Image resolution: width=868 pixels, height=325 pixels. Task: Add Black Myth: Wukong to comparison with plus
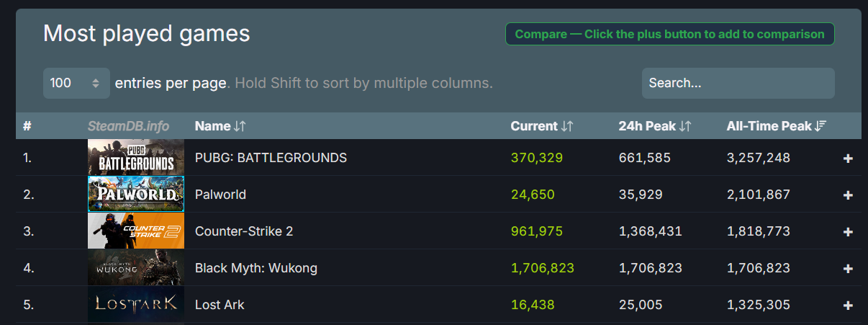(x=848, y=269)
